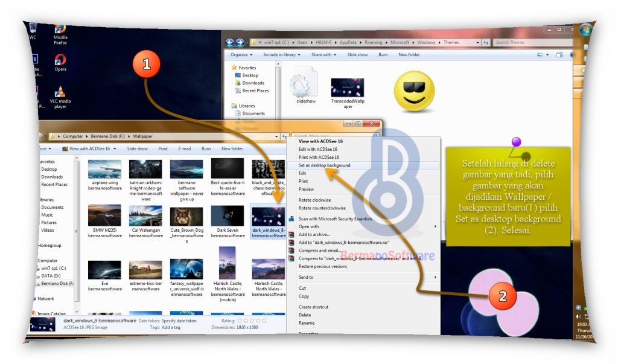
Task: Select extreme-kiss wallpaper thumbnail
Action: (145, 275)
